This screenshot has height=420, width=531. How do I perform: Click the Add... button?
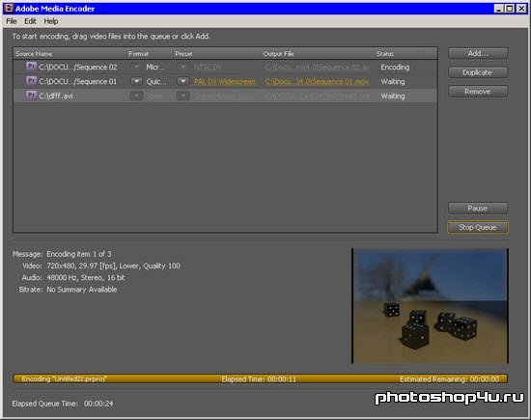click(478, 53)
